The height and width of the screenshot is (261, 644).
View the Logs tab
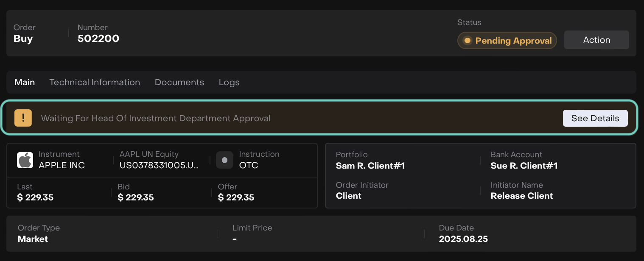[x=229, y=82]
